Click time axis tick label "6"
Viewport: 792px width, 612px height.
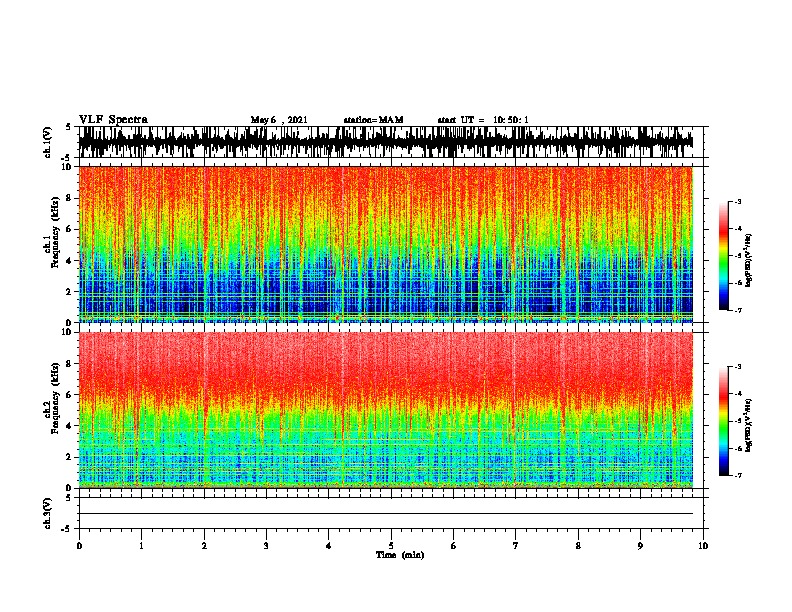tap(453, 546)
